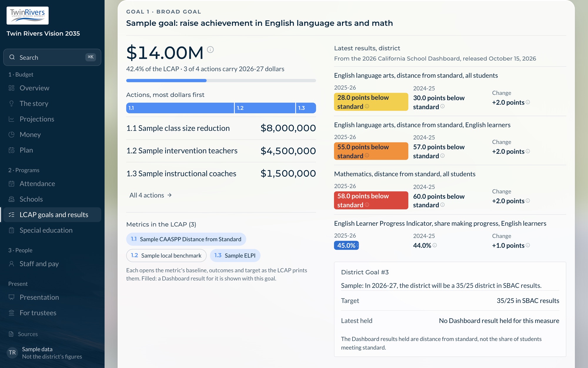The height and width of the screenshot is (368, 588).
Task: Open metric 1.1 Sample CAASPP Distance from Standard
Action: (186, 239)
